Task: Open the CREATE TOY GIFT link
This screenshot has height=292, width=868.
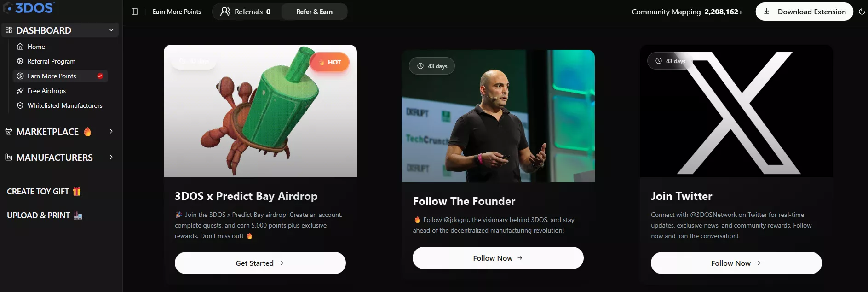Action: pyautogui.click(x=44, y=192)
